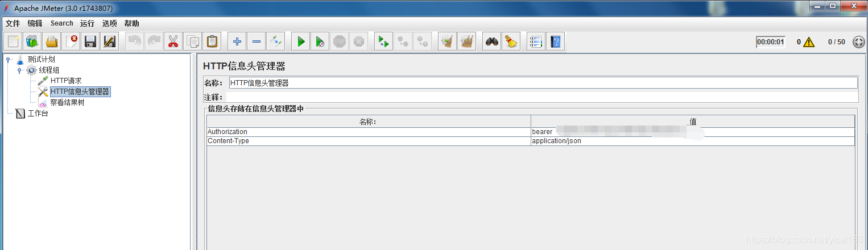Image resolution: width=868 pixels, height=250 pixels.
Task: Select the 线程组 tree item
Action: click(x=49, y=70)
